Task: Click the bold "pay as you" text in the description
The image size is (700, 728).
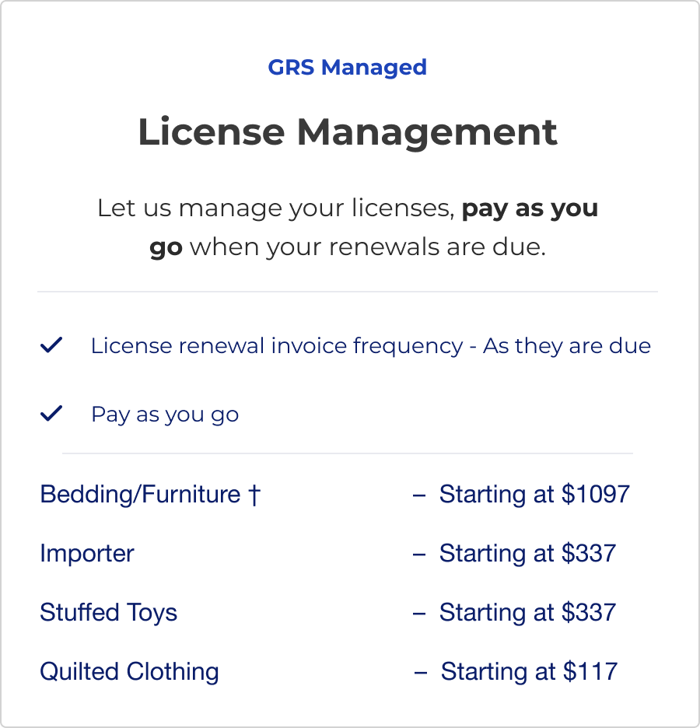Action: [x=530, y=208]
